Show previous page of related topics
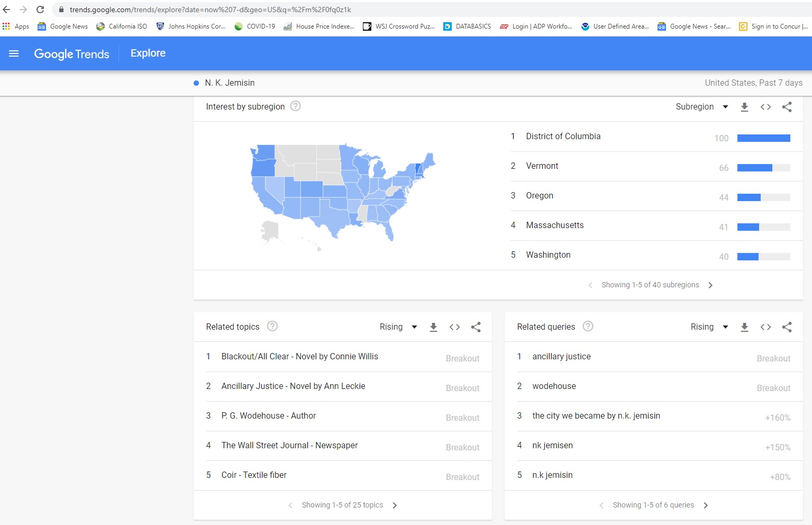 pos(290,505)
